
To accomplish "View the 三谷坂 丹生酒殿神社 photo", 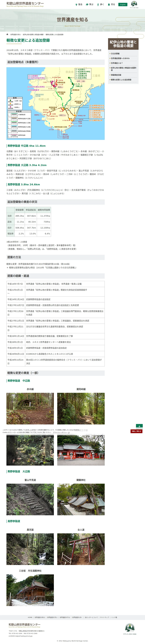I will point(30,590).
